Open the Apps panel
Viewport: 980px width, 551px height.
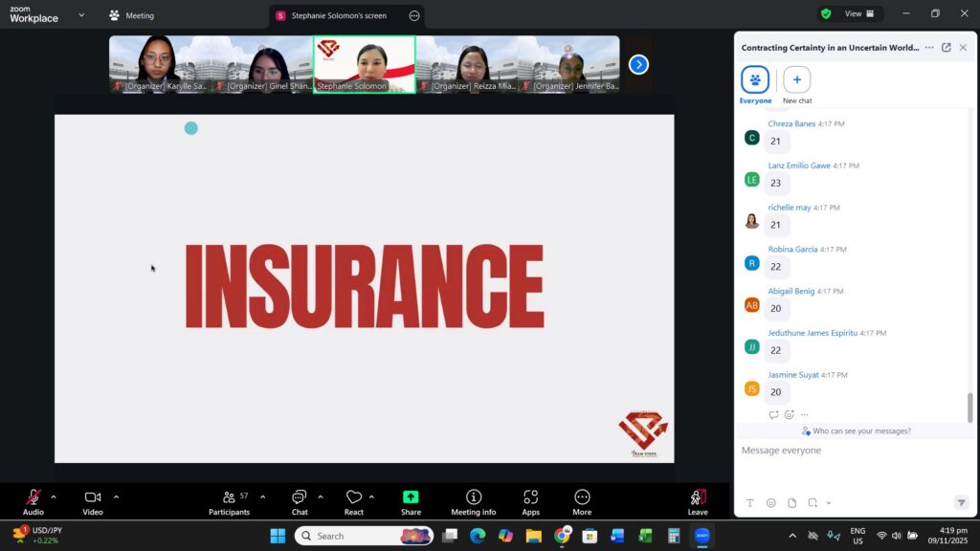pos(530,497)
